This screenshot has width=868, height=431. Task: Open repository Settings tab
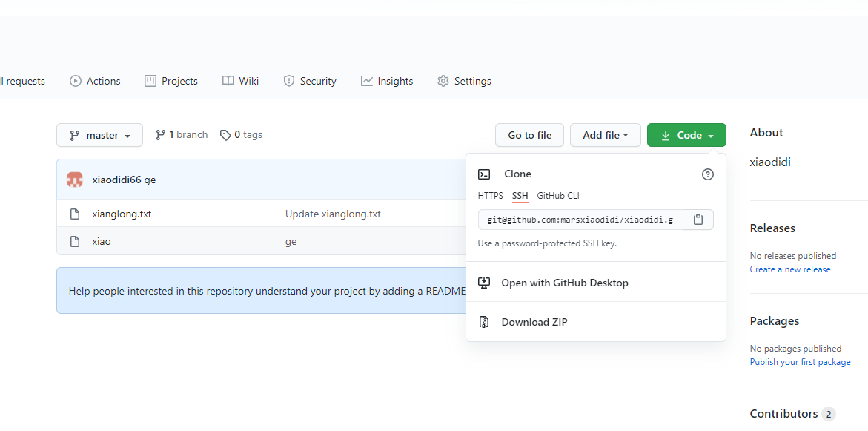click(464, 81)
